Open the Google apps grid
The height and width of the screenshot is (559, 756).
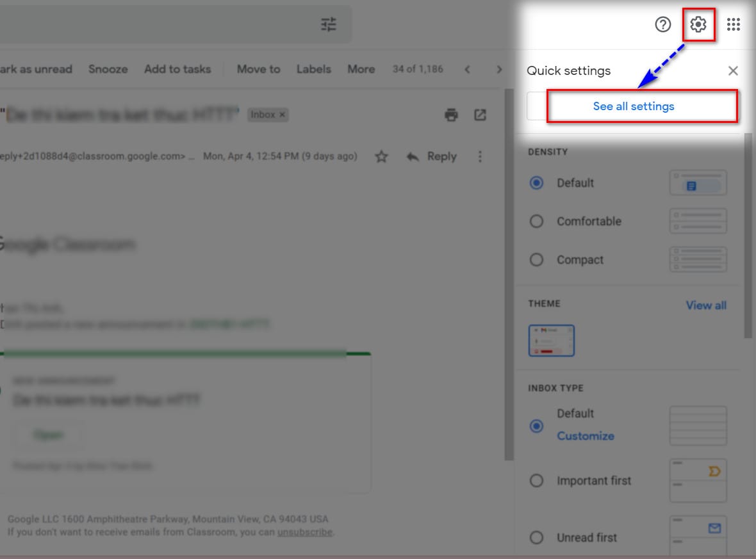pos(734,24)
